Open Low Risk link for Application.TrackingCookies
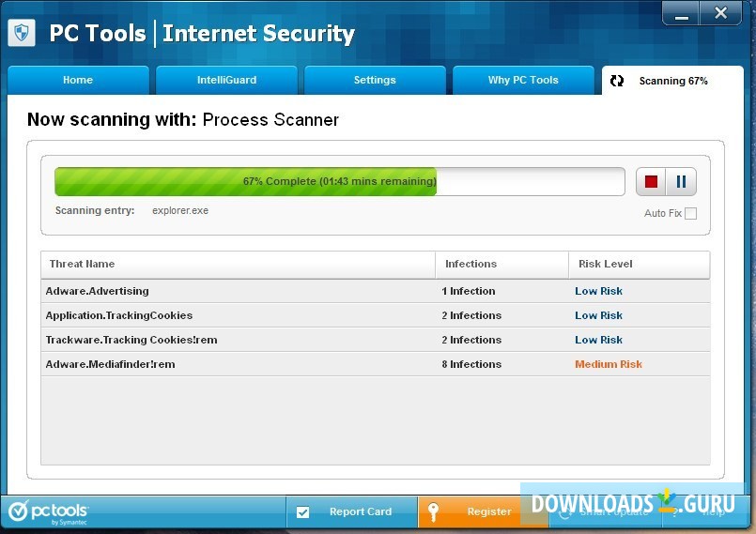Viewport: 756px width, 534px height. (598, 315)
